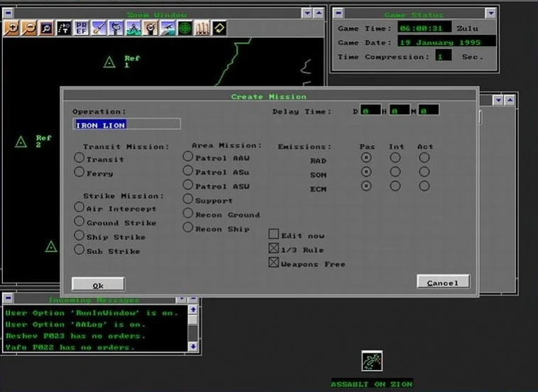Click the Incoming Messages scrollbar thumb
This screenshot has width=538, height=392.
coord(193,320)
